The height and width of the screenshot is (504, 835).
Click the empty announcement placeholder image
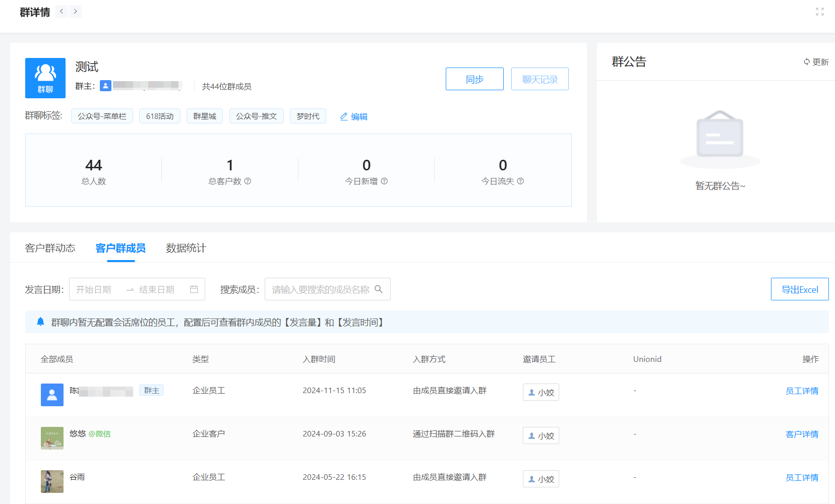coord(720,139)
